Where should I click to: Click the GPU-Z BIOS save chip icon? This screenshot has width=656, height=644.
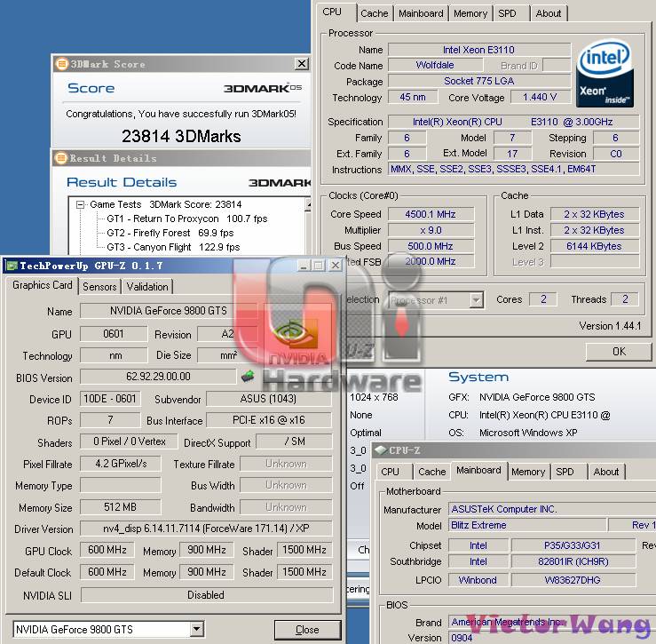point(248,376)
